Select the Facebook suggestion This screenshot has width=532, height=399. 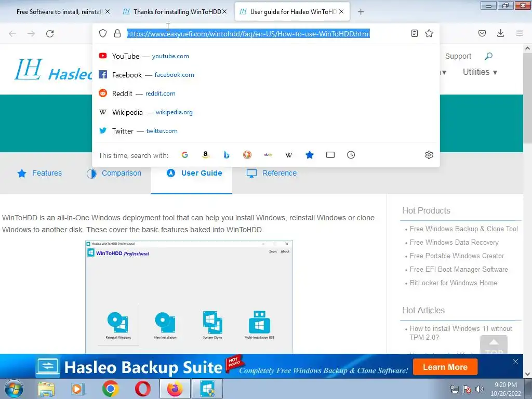tap(264, 75)
